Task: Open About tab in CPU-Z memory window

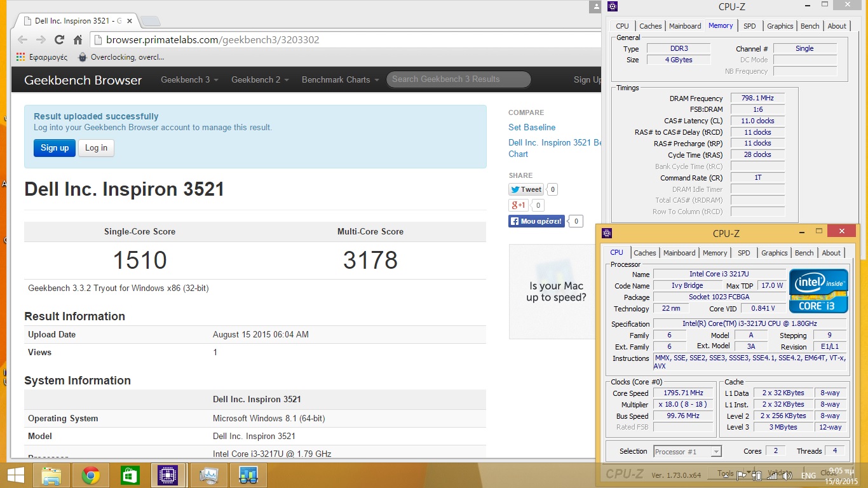Action: pyautogui.click(x=837, y=26)
